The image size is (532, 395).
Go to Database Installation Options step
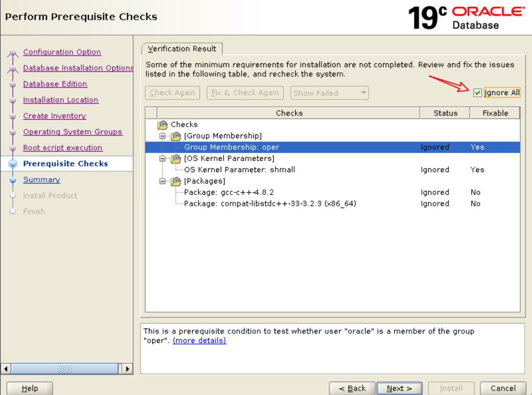[x=78, y=68]
